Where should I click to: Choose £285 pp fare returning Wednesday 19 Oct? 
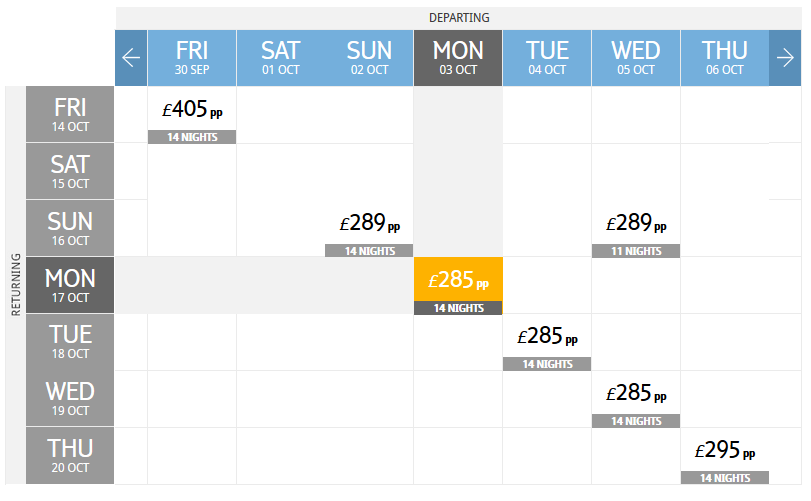click(636, 399)
